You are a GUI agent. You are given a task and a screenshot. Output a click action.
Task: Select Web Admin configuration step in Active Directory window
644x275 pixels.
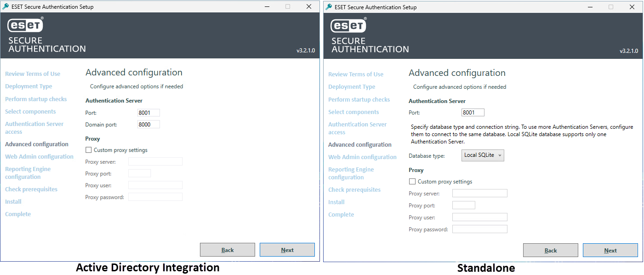pyautogui.click(x=39, y=156)
